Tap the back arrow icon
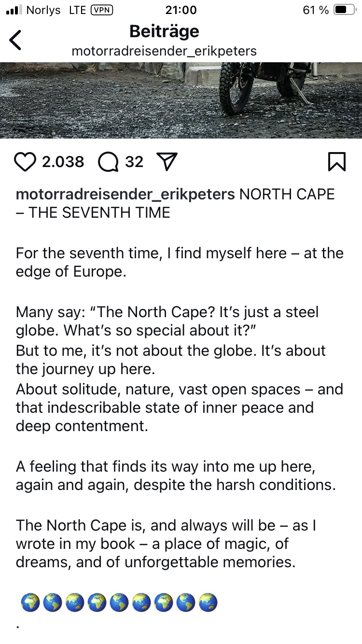The image size is (362, 644). pos(16,40)
